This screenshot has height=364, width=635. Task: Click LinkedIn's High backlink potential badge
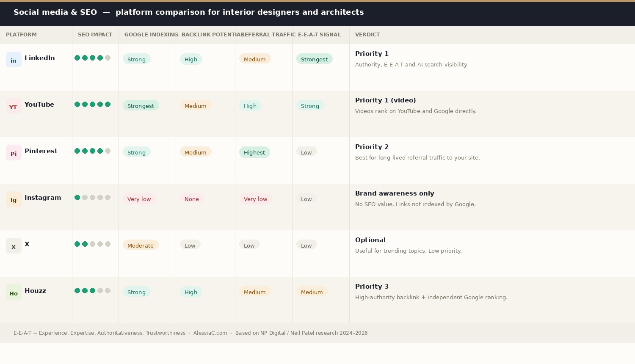pos(191,59)
